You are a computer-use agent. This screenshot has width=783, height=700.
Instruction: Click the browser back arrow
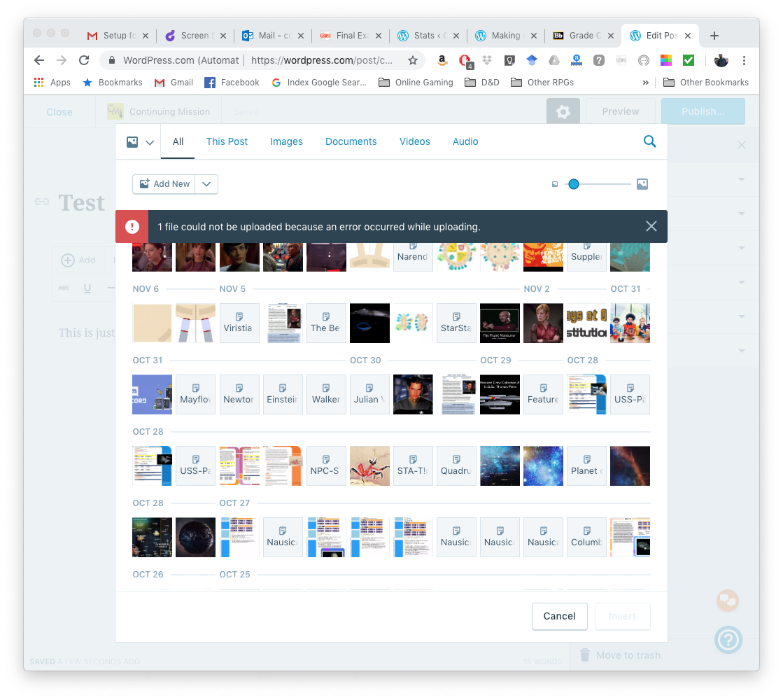pos(39,60)
